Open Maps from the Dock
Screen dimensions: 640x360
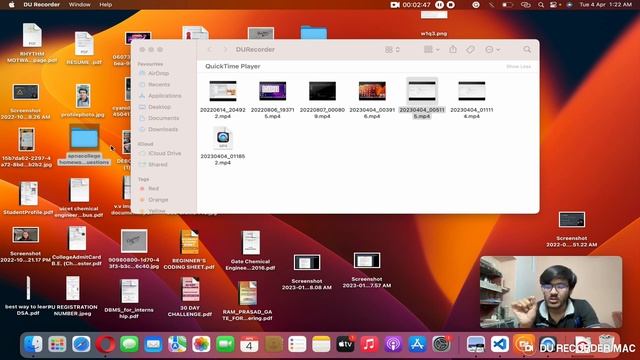tap(177, 344)
